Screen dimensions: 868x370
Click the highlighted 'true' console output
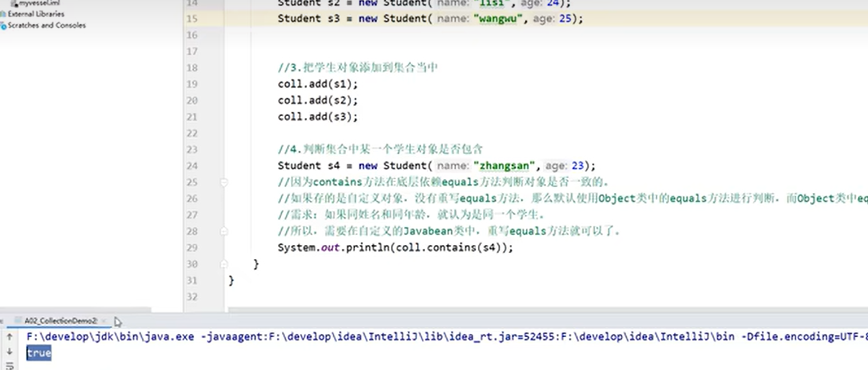coord(39,354)
